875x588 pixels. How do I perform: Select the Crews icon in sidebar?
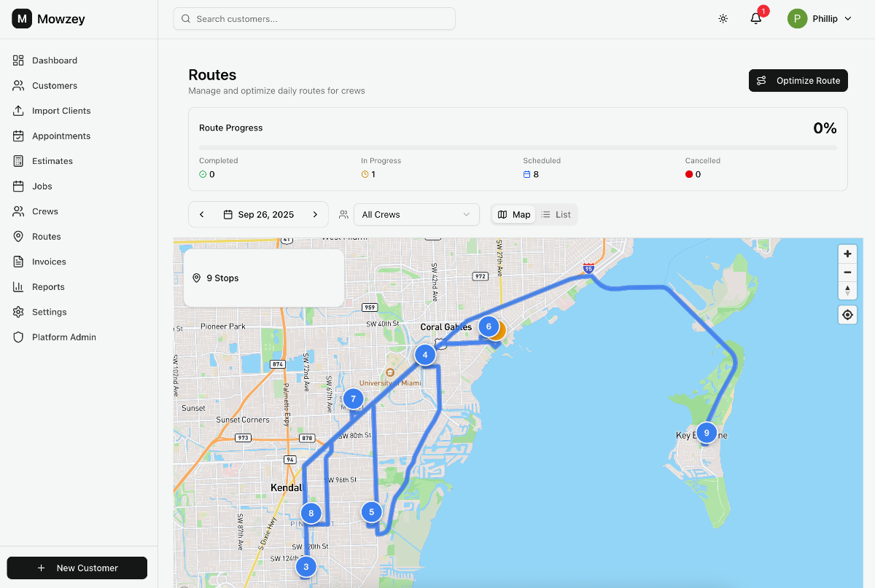[19, 211]
